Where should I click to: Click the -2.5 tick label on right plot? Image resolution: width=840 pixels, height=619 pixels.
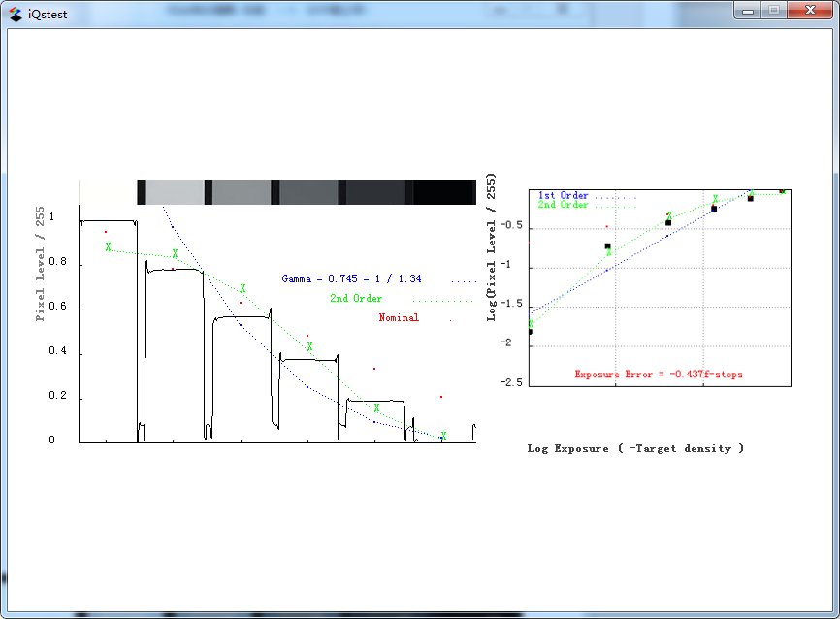tap(511, 382)
